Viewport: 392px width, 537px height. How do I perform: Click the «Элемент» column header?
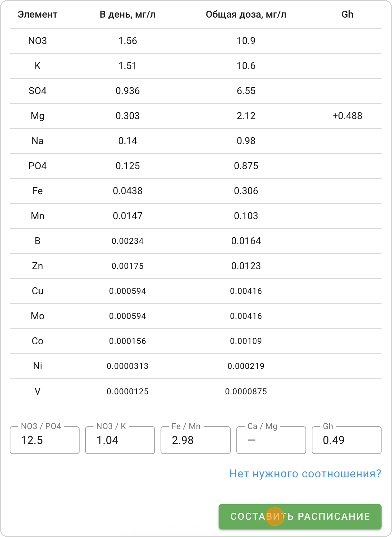tap(37, 15)
